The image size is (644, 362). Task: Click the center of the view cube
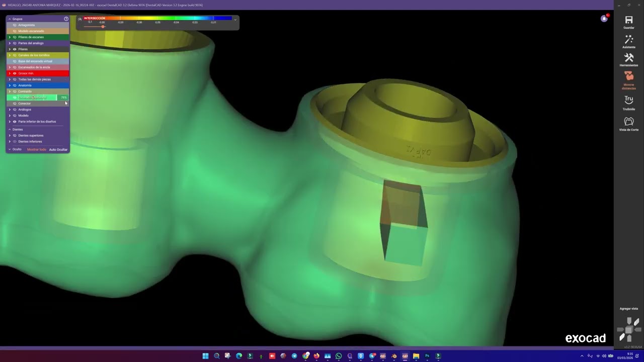[628, 330]
